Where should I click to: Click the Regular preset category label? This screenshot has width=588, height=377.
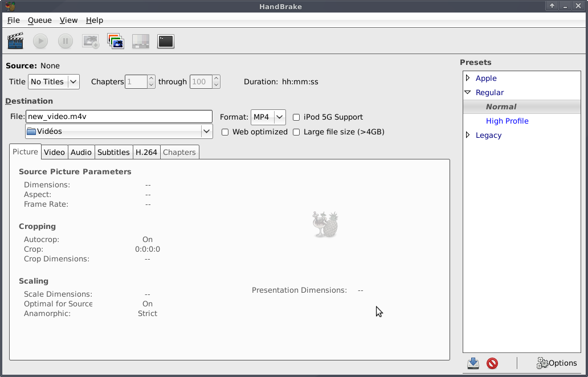pos(489,93)
